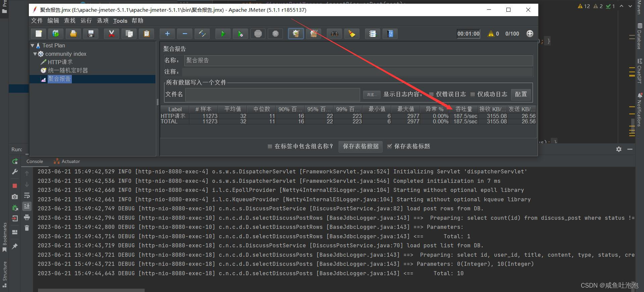Open the JMeter Help question icon

pyautogui.click(x=390, y=34)
